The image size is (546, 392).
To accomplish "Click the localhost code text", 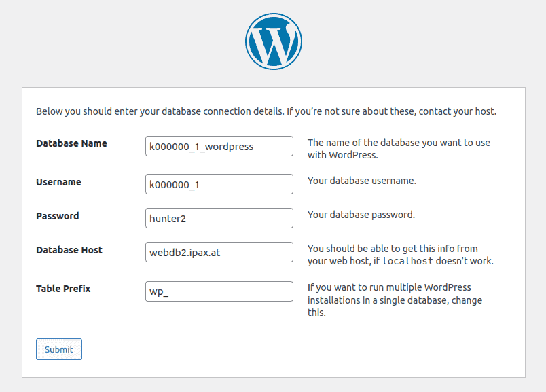I will pyautogui.click(x=407, y=262).
